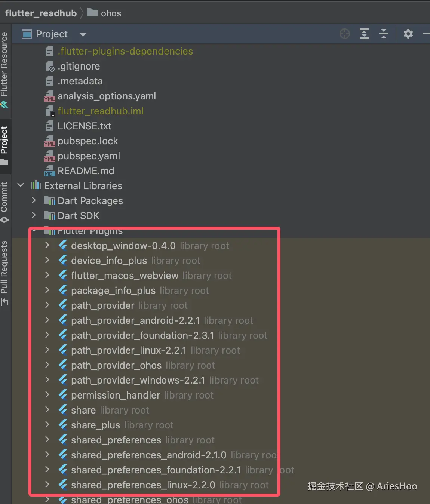Screen dimensions: 430x504
Task: Click the flutter_readhub.iml file icon
Action: click(49, 111)
